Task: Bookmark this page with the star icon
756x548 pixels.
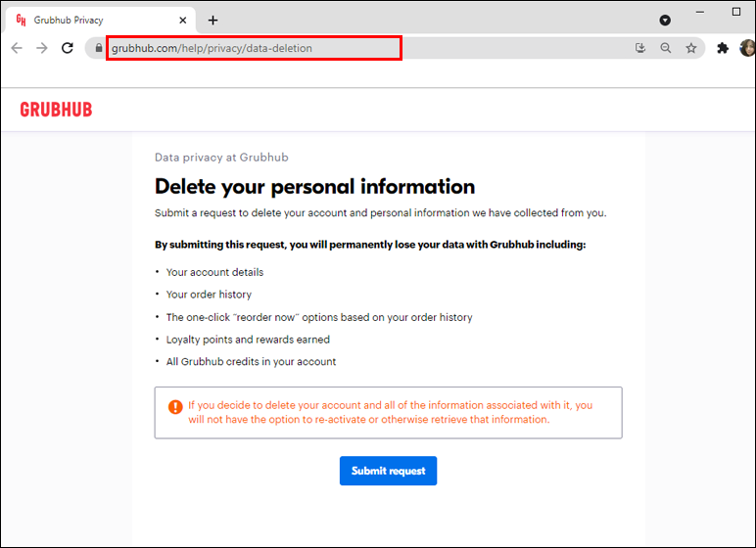Action: coord(691,48)
